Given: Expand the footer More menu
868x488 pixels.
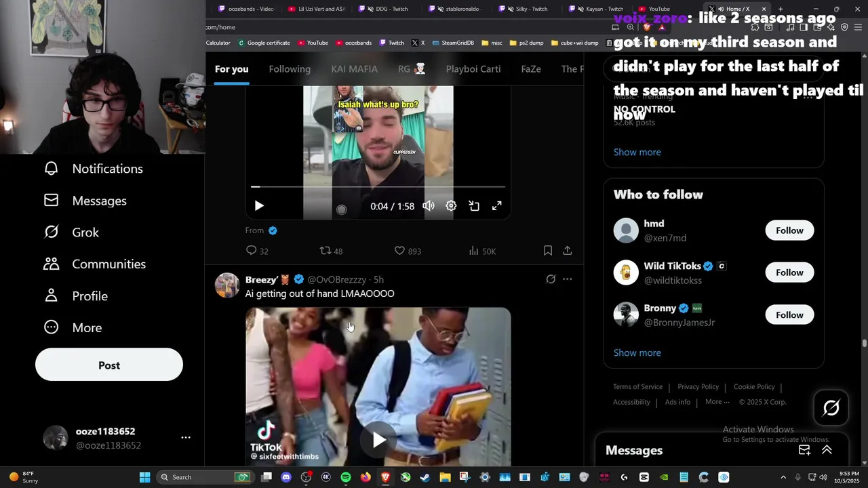Looking at the screenshot, I should point(717,402).
